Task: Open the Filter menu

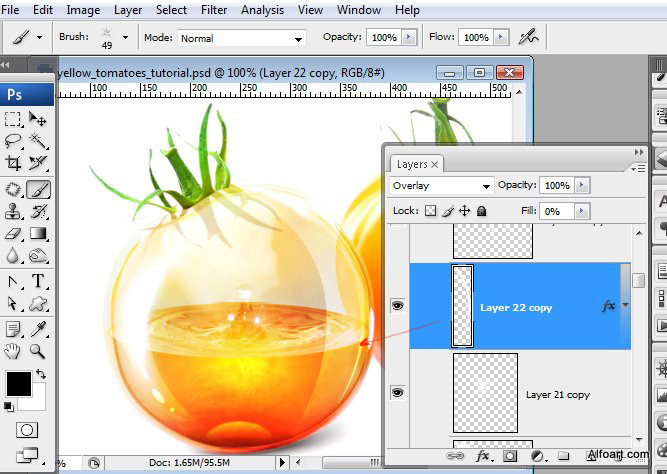Action: point(213,10)
